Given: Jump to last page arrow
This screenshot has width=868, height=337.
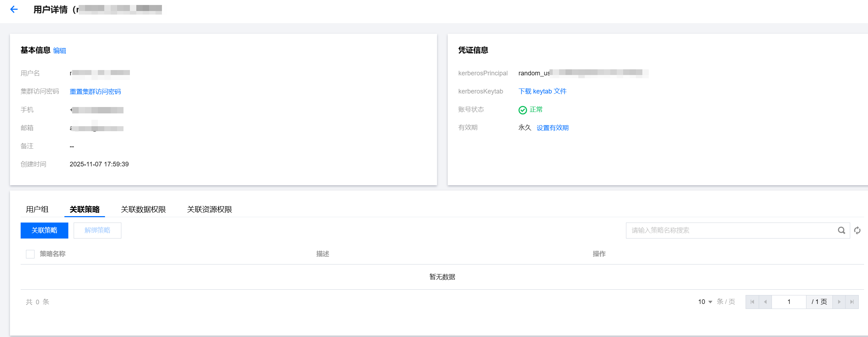Looking at the screenshot, I should click(x=852, y=302).
